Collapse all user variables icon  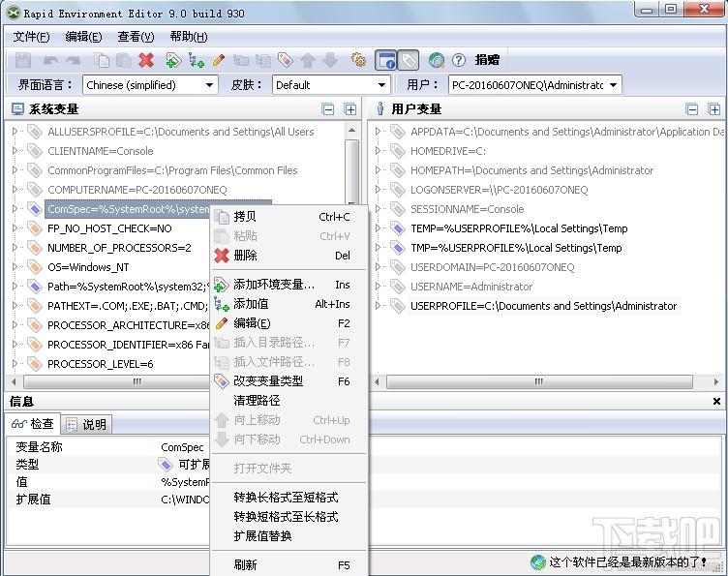(x=692, y=109)
